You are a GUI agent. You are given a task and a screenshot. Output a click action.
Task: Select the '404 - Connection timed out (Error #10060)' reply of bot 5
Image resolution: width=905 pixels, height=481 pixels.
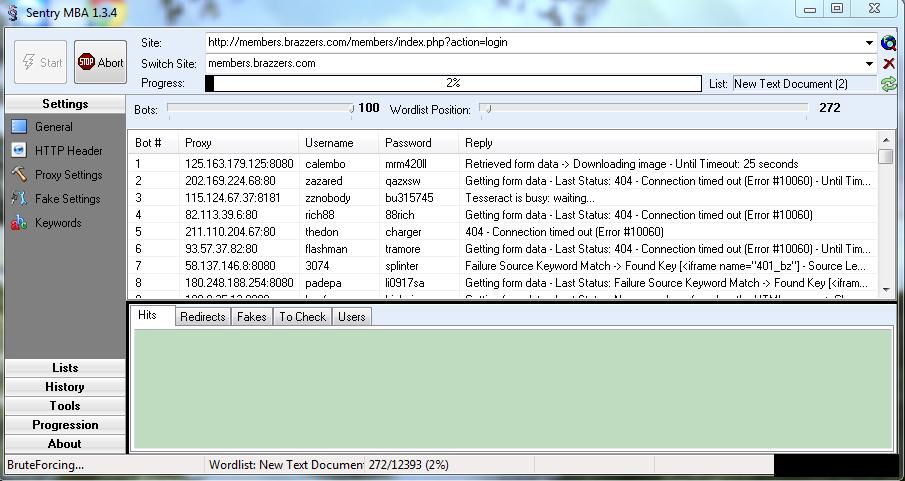tap(564, 232)
